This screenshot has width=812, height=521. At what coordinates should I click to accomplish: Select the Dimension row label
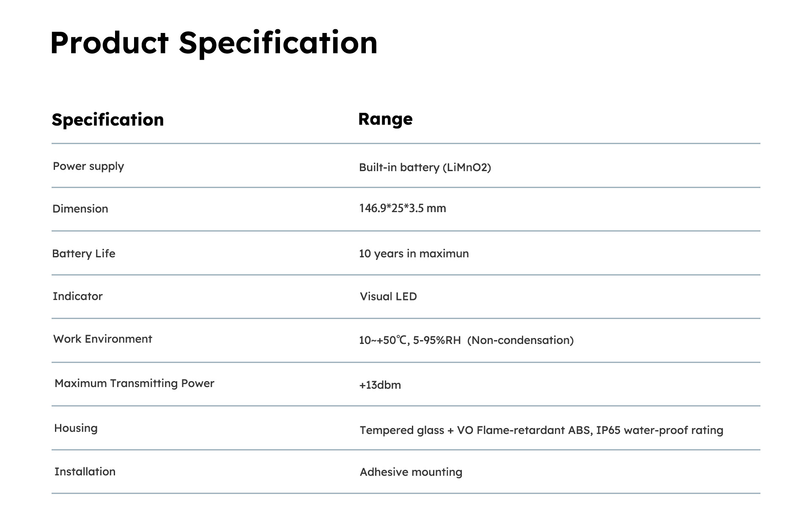[x=80, y=209]
